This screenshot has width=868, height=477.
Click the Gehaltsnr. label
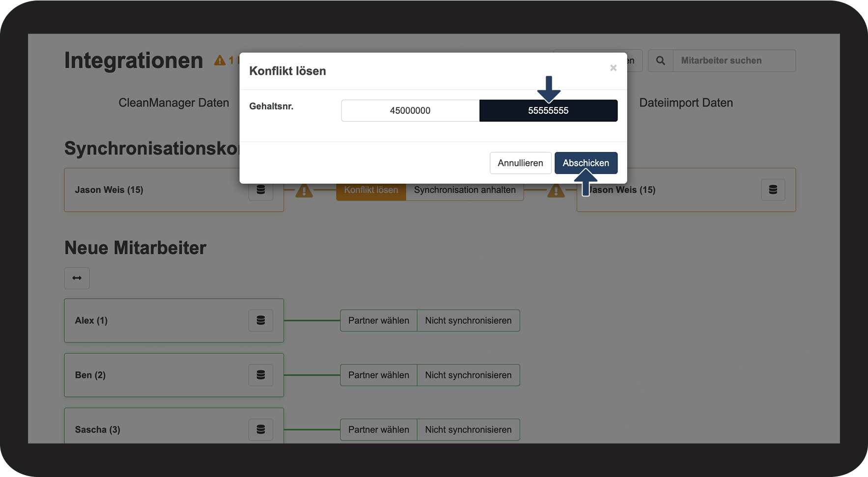(x=271, y=106)
